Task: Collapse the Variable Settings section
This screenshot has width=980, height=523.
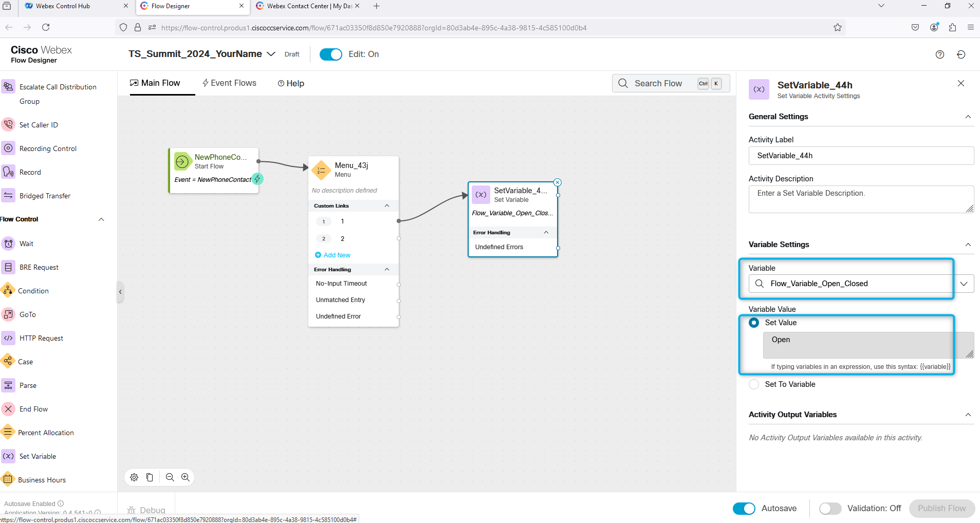Action: coord(968,245)
